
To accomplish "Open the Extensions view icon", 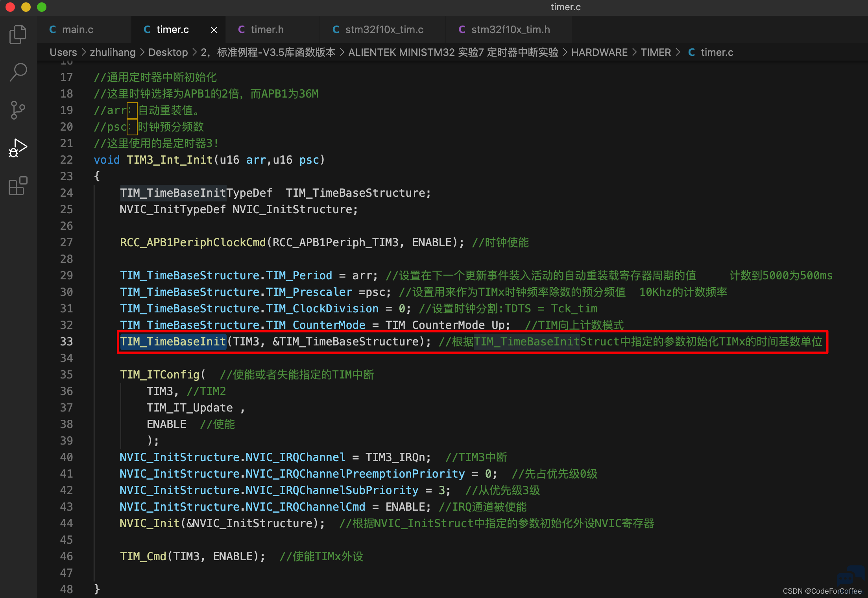I will pyautogui.click(x=18, y=186).
